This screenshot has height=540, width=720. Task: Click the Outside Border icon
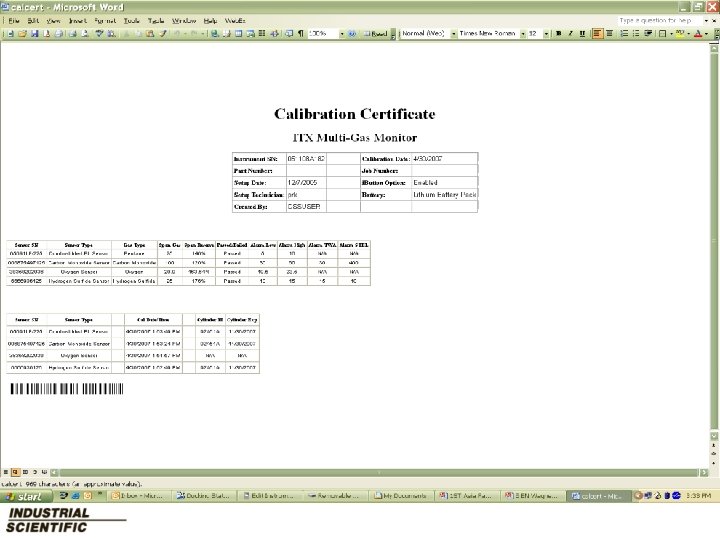click(663, 34)
